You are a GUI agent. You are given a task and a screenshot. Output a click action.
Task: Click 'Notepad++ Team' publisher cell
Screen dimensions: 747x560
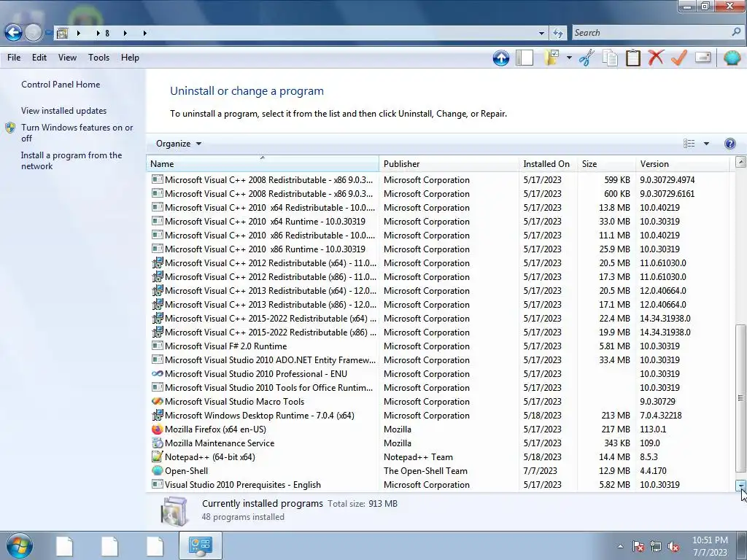point(418,456)
